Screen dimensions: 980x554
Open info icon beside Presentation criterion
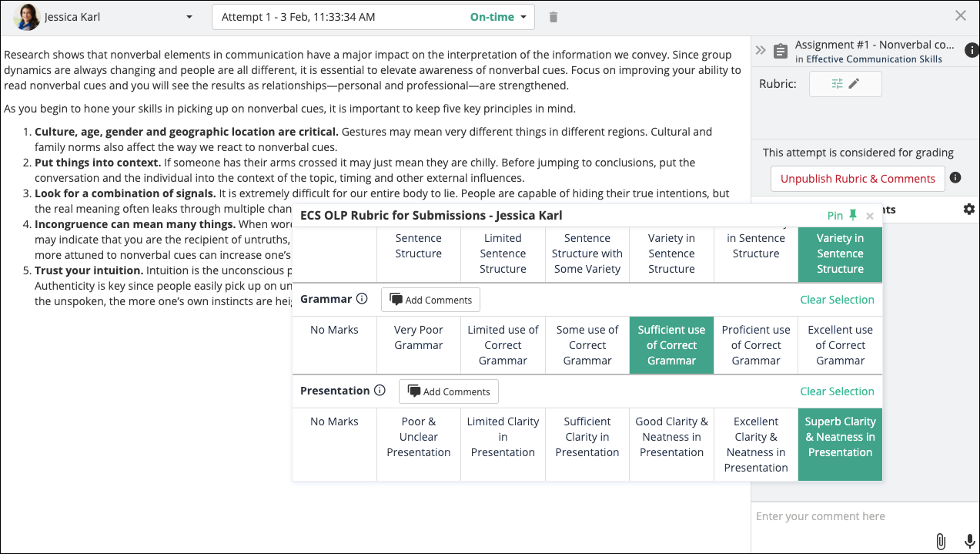[380, 391]
